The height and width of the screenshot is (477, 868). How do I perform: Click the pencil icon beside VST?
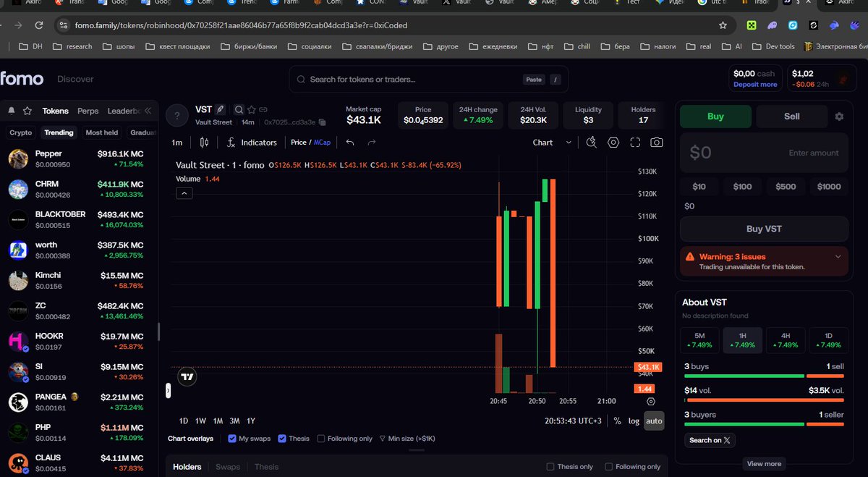221,109
